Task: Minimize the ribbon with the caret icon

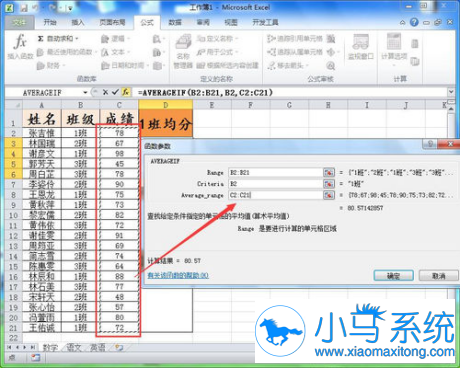Action: pyautogui.click(x=403, y=23)
